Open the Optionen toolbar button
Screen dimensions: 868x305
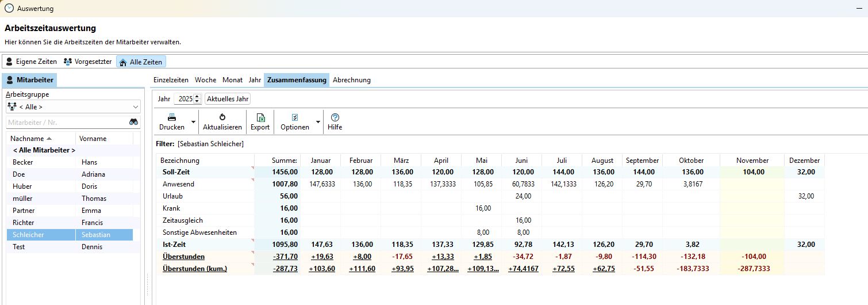tap(294, 122)
